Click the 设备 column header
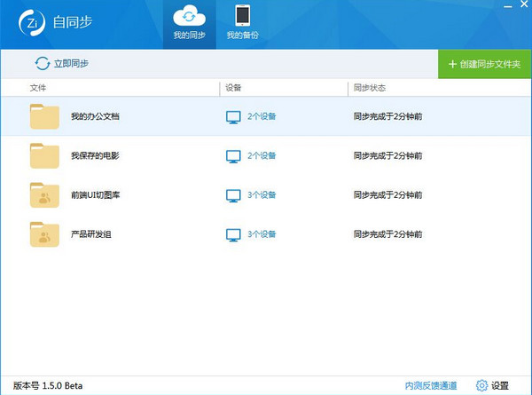This screenshot has width=532, height=395. click(234, 89)
